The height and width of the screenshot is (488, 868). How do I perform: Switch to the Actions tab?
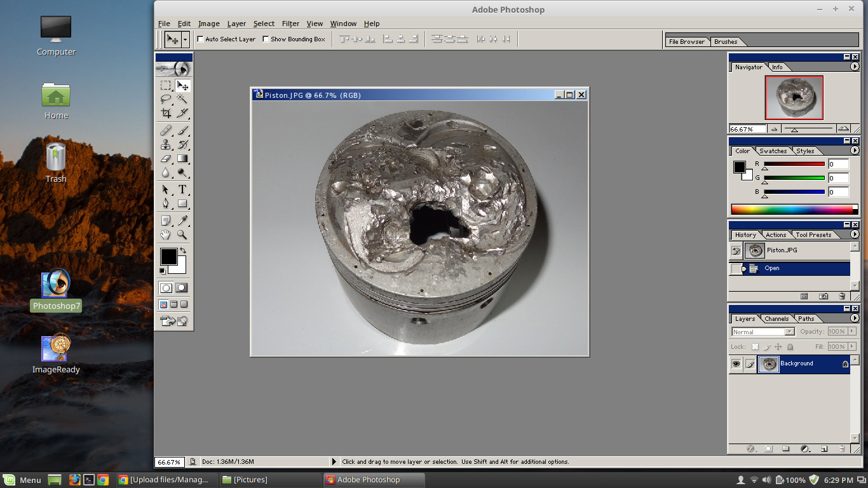(776, 235)
